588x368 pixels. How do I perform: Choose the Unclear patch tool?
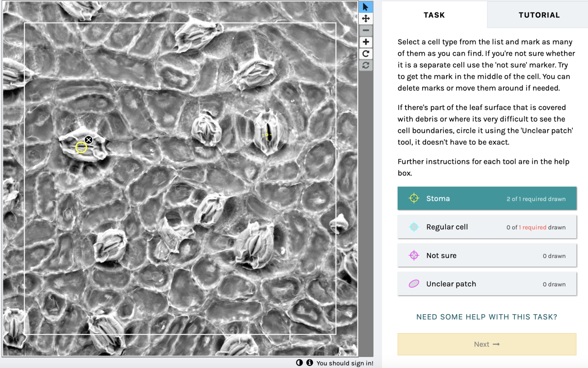click(x=487, y=284)
